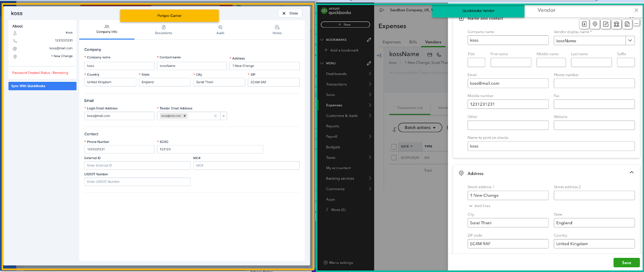Click the Menu settings gear icon
This screenshot has width=644, height=272.
click(326, 263)
